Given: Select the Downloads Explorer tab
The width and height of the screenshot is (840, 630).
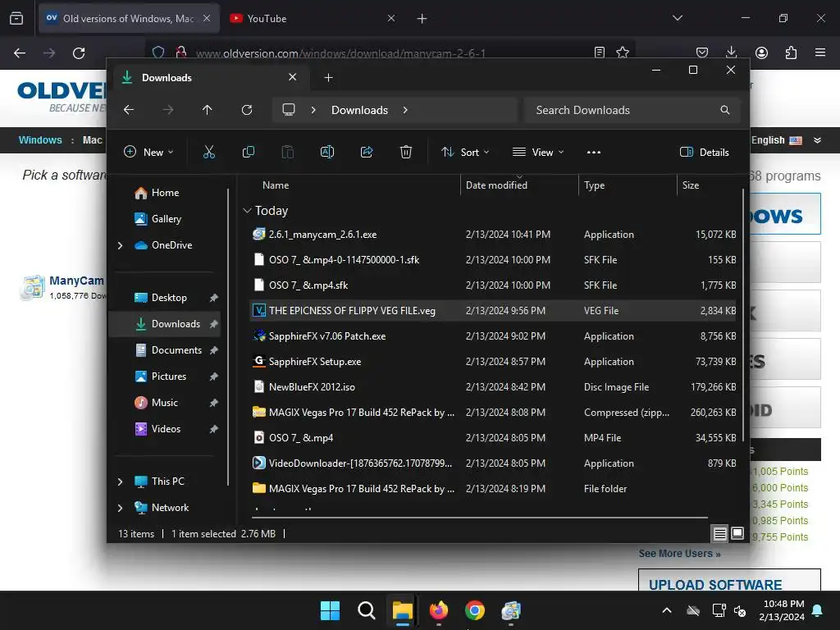Looking at the screenshot, I should coord(209,78).
